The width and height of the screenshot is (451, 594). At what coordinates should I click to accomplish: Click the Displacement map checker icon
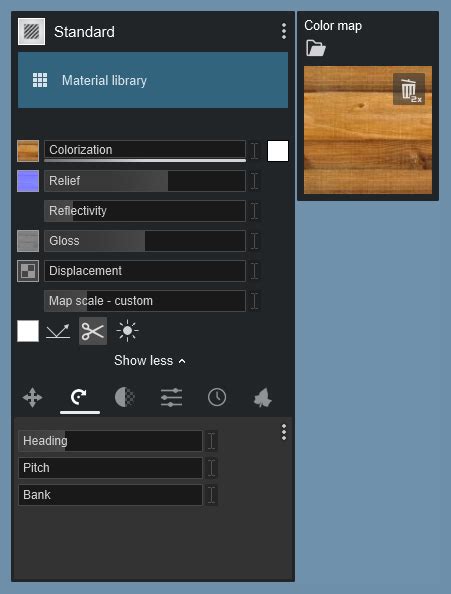tap(28, 271)
